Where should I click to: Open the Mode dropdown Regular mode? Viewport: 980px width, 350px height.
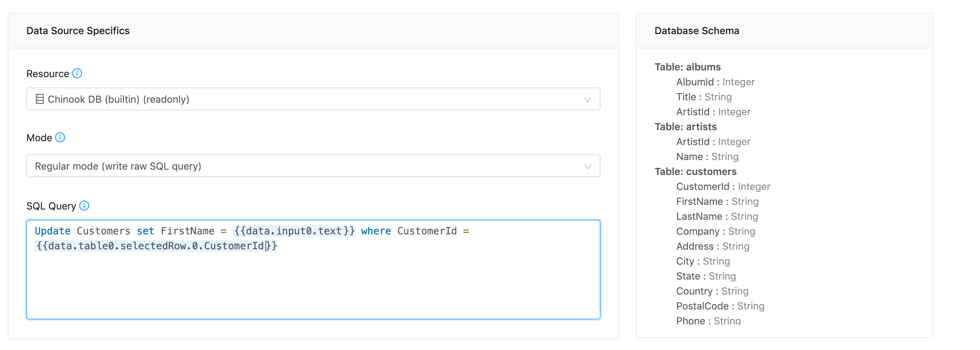click(x=313, y=166)
